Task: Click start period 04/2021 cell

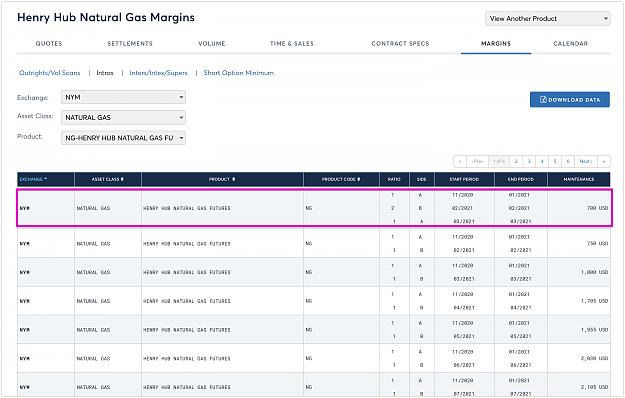Action: point(464,308)
